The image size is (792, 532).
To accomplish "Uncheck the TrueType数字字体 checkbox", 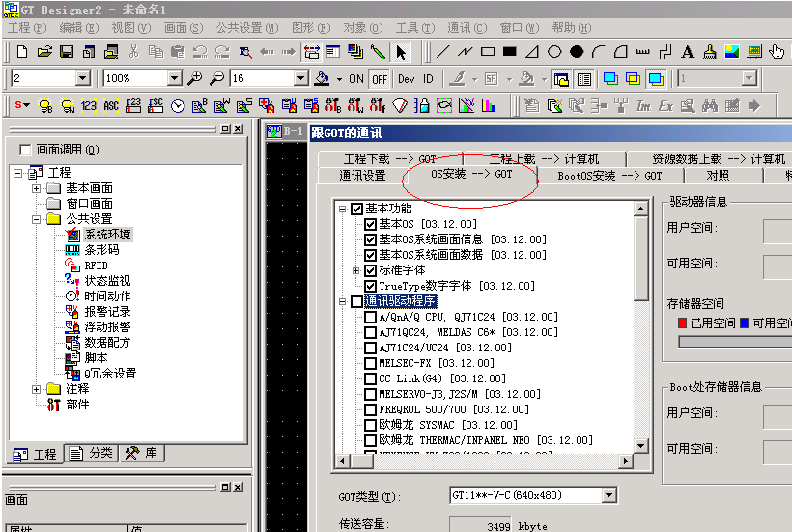I will [370, 286].
